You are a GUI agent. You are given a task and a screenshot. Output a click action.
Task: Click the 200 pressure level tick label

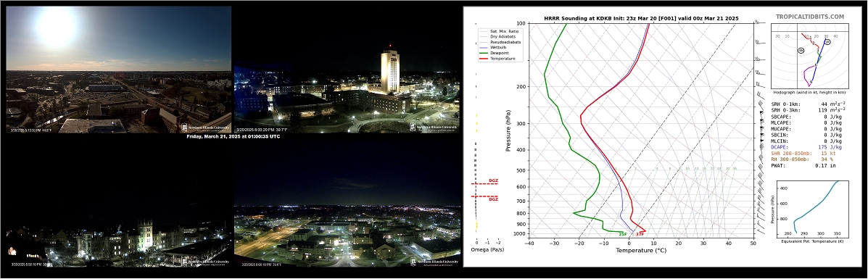pyautogui.click(x=521, y=87)
